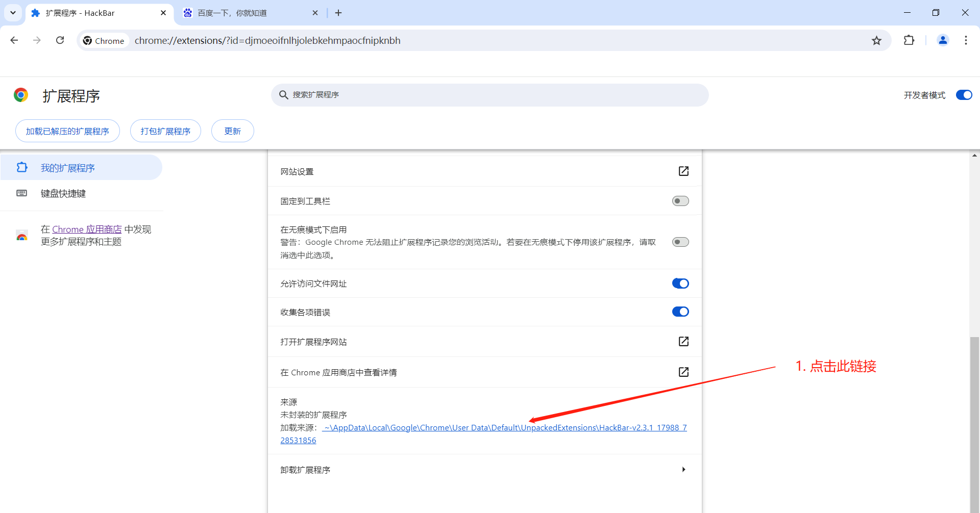Open the profile avatar icon
The width and height of the screenshot is (980, 513).
click(943, 40)
